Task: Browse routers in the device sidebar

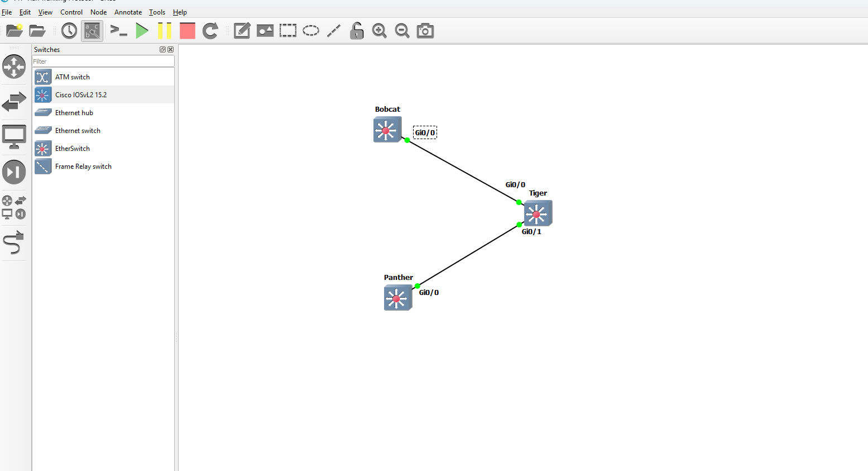Action: point(14,66)
